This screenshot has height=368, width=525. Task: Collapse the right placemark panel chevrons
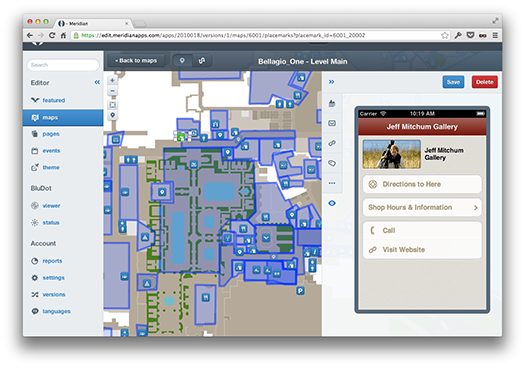tap(331, 82)
